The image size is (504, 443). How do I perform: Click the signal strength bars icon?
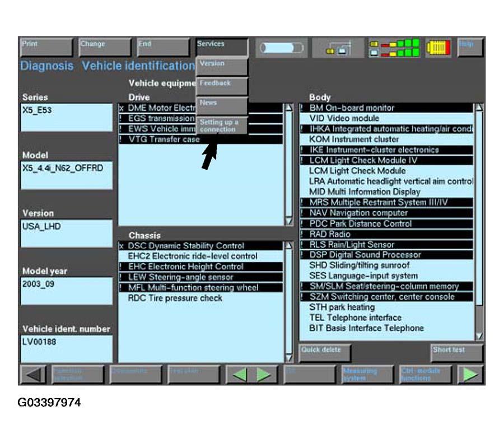click(x=394, y=48)
